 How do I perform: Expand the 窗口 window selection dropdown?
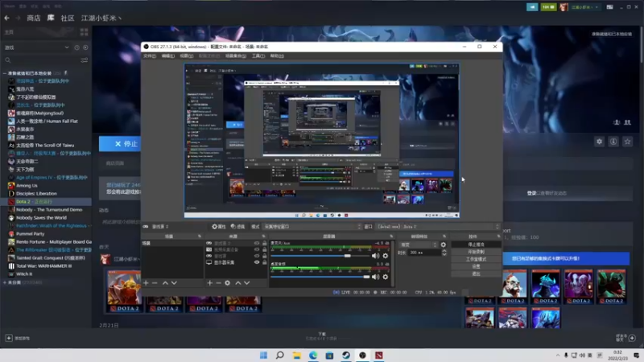point(438,227)
